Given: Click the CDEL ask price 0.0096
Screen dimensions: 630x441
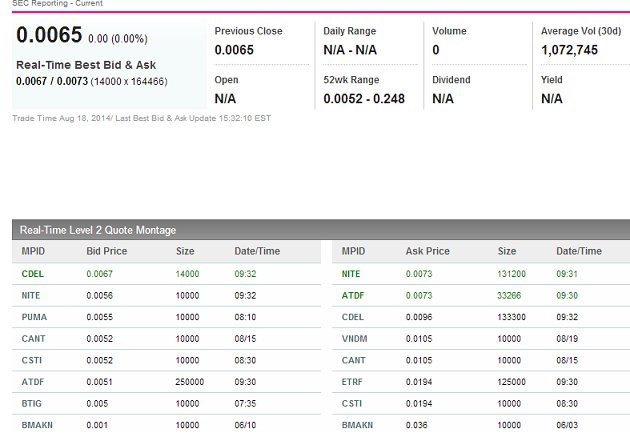Looking at the screenshot, I should 419,317.
